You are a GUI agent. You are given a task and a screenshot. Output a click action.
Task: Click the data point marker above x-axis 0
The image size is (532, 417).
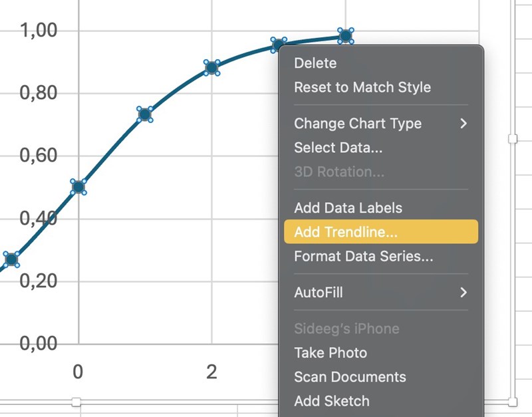(x=78, y=187)
